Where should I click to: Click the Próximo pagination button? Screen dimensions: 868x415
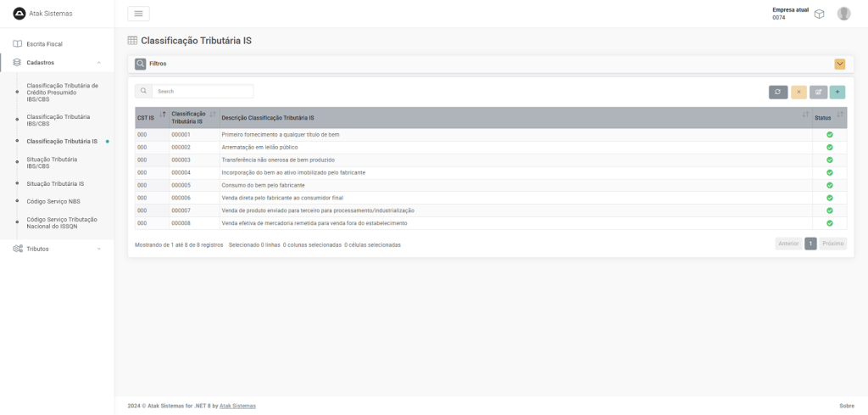(832, 244)
